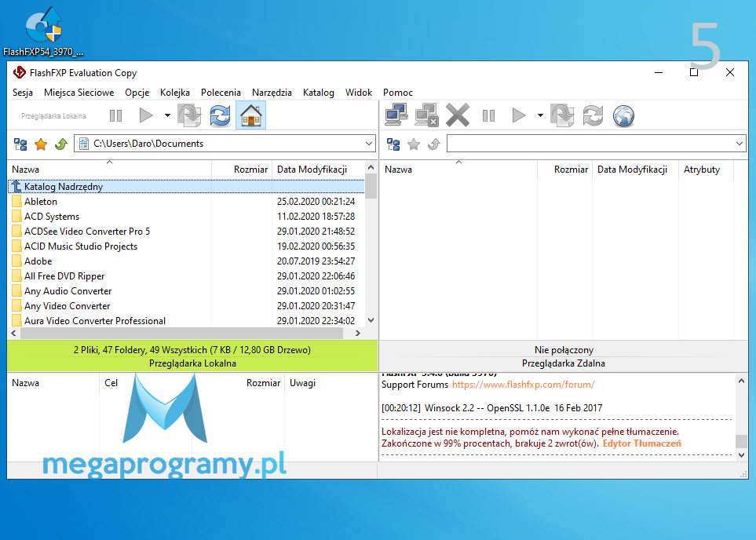This screenshot has width=756, height=540.
Task: Click the globe icon in remote toolbar
Action: point(623,116)
